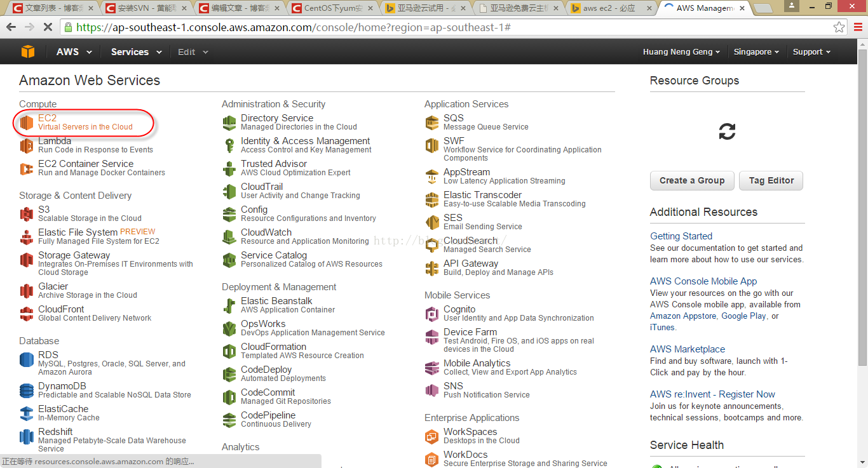Open the Getting Started link
The width and height of the screenshot is (868, 468).
pyautogui.click(x=681, y=236)
